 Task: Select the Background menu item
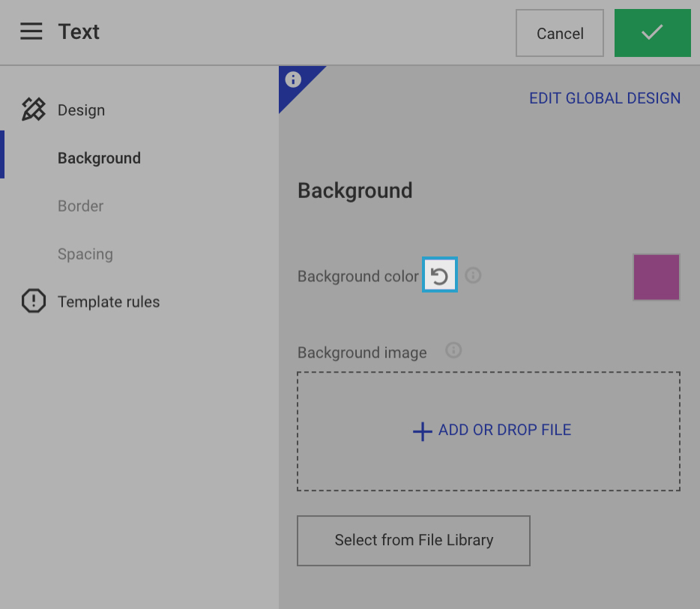(99, 157)
